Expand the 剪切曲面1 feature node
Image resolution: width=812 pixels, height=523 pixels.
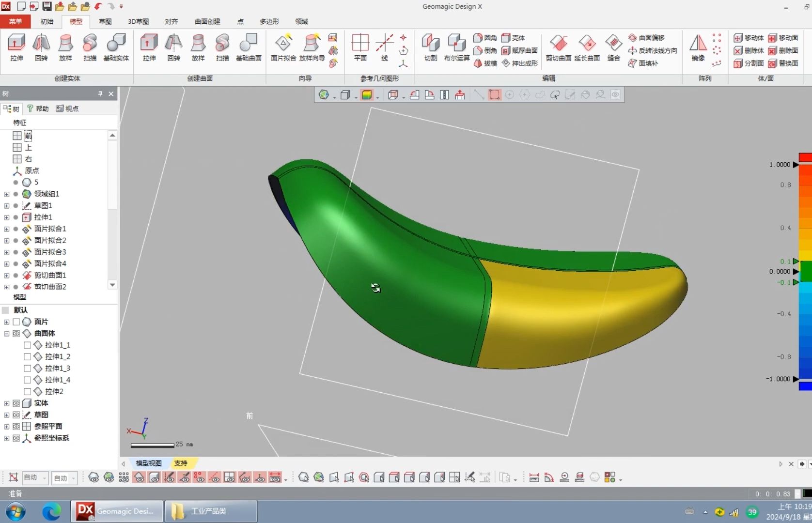click(6, 276)
